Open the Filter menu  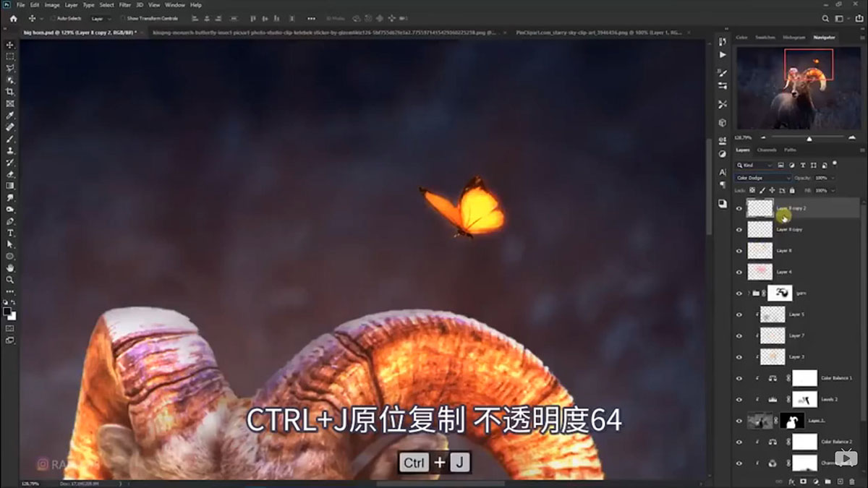pyautogui.click(x=124, y=4)
